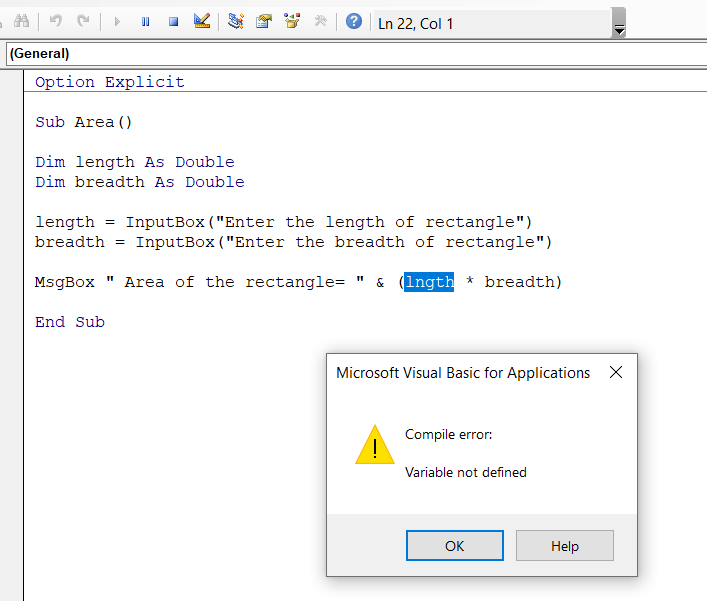
Task: Click on the Sub Area() line
Action: [83, 122]
